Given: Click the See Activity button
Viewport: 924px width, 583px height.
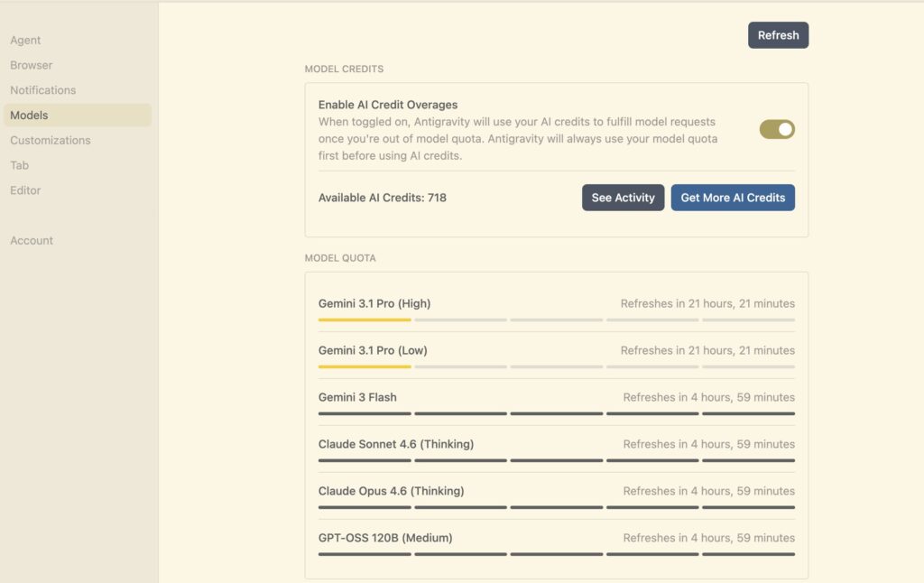Looking at the screenshot, I should (x=623, y=198).
